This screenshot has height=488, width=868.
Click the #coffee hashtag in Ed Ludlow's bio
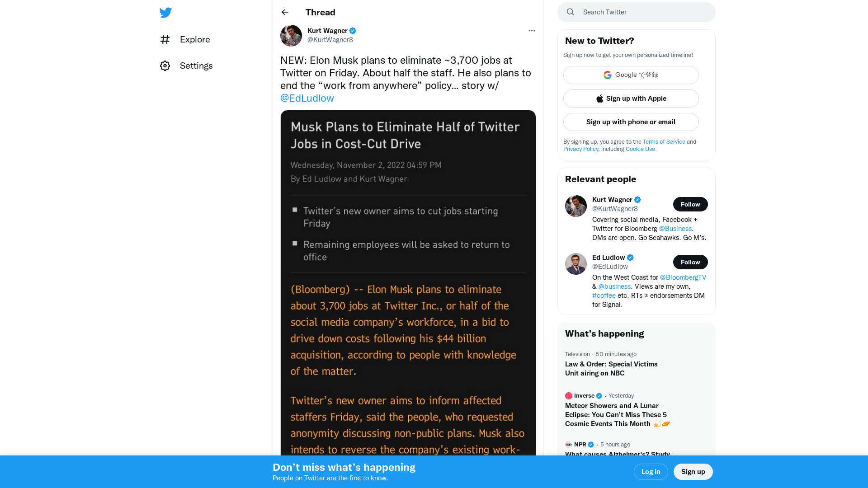coord(604,295)
